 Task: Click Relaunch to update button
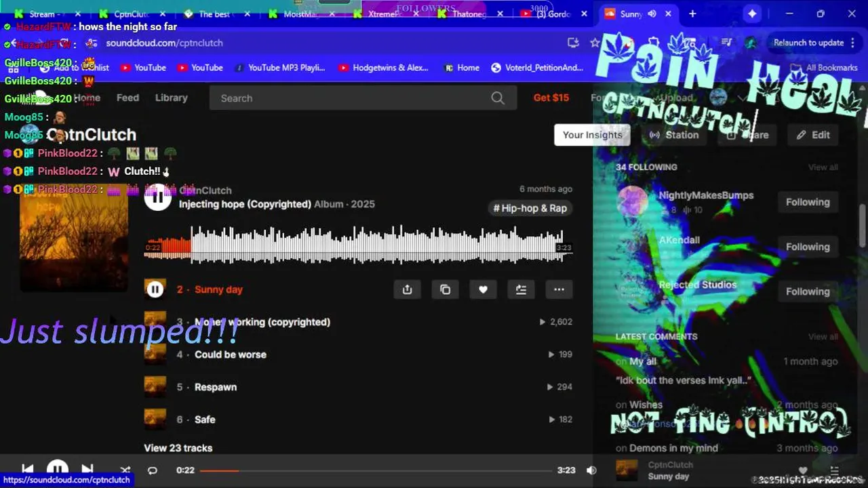pos(808,43)
